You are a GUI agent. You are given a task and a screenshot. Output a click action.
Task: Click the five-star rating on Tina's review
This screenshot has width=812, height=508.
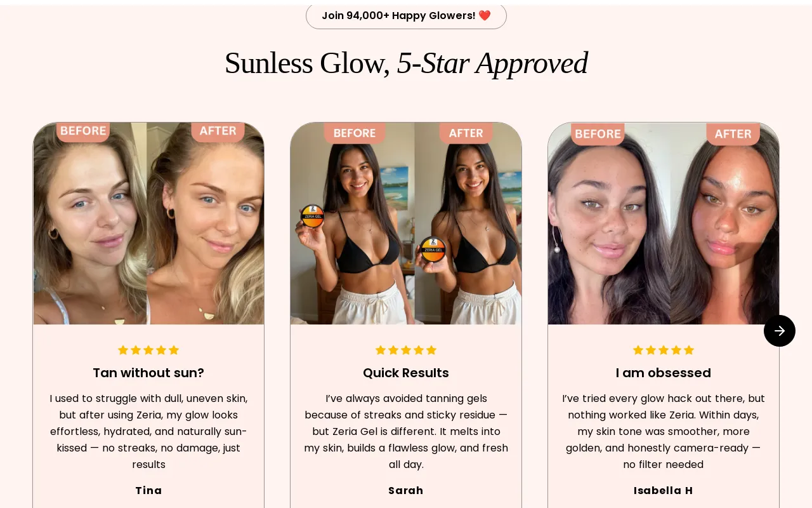(148, 350)
